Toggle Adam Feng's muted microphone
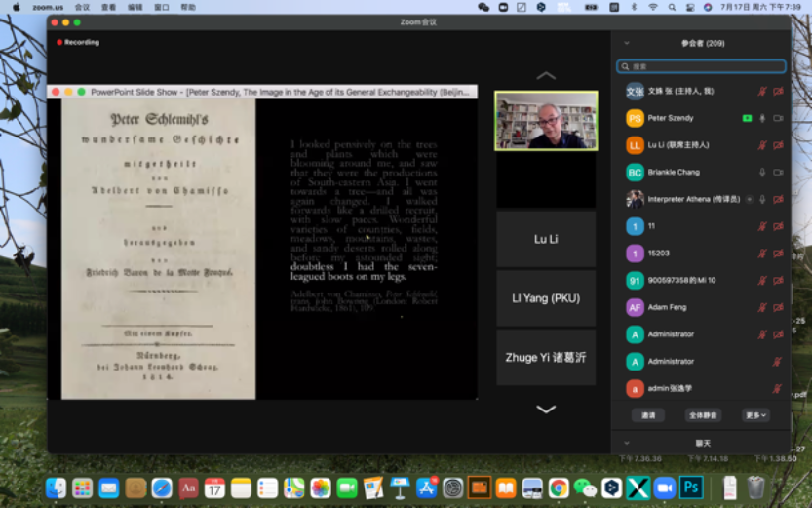The width and height of the screenshot is (812, 508). (762, 307)
